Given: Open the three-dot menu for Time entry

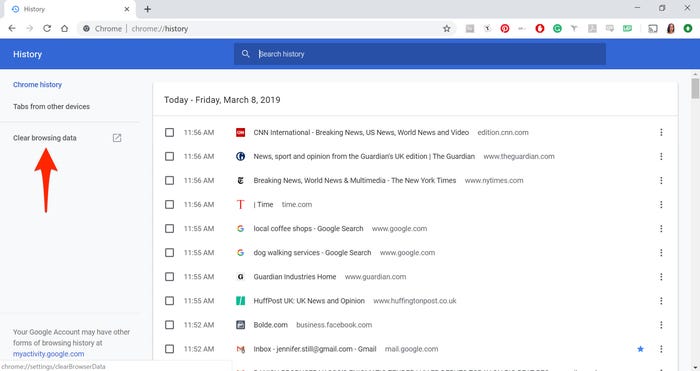Looking at the screenshot, I should click(661, 204).
